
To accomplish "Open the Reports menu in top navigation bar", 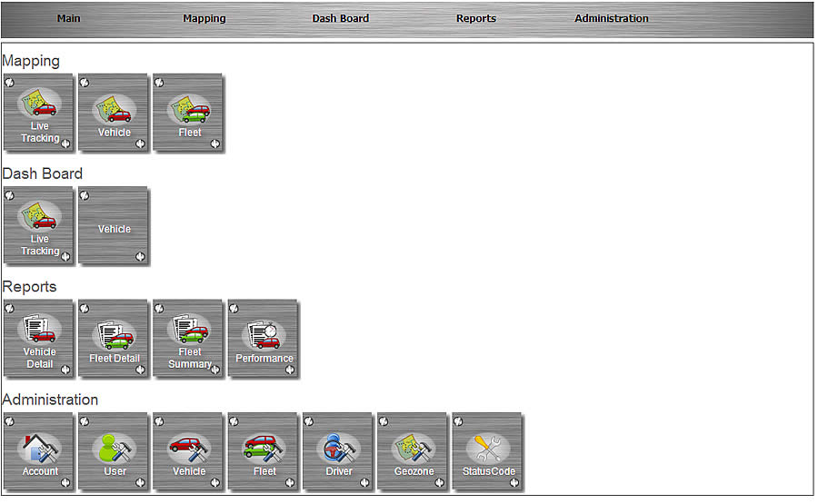I will pyautogui.click(x=476, y=18).
